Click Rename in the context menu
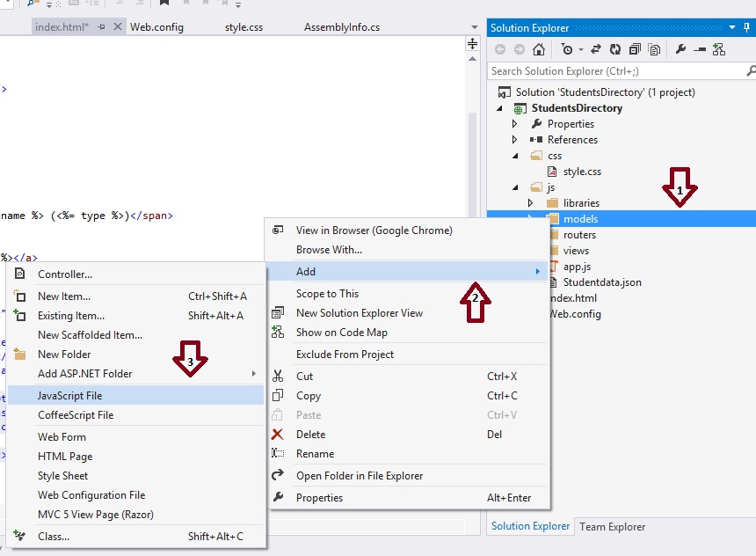 point(408,454)
